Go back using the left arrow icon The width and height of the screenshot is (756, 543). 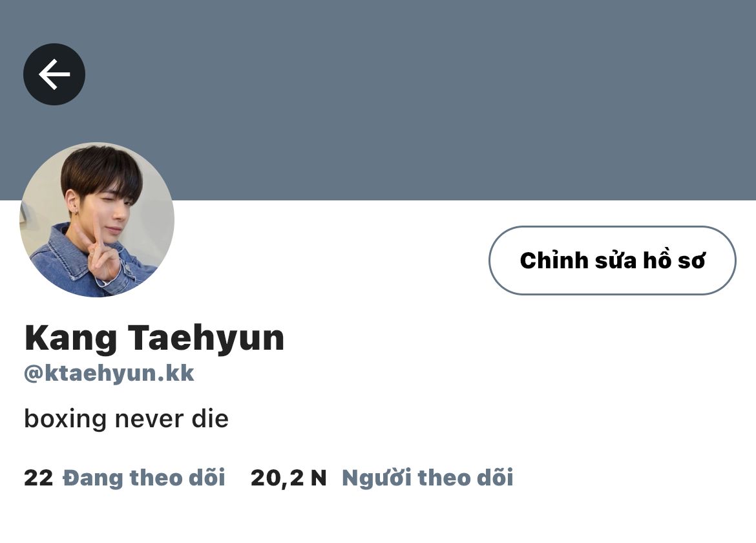coord(54,74)
